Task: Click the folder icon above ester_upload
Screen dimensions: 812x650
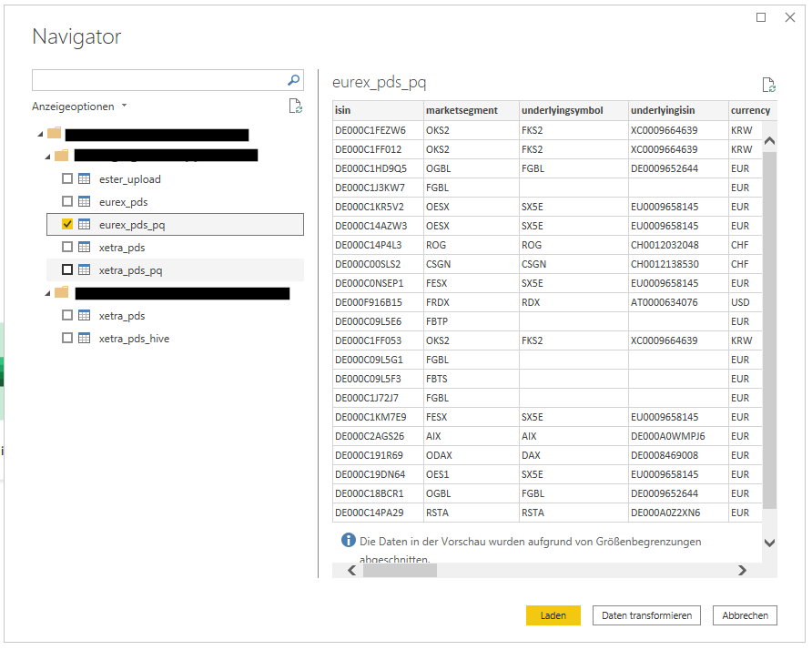Action: click(62, 155)
